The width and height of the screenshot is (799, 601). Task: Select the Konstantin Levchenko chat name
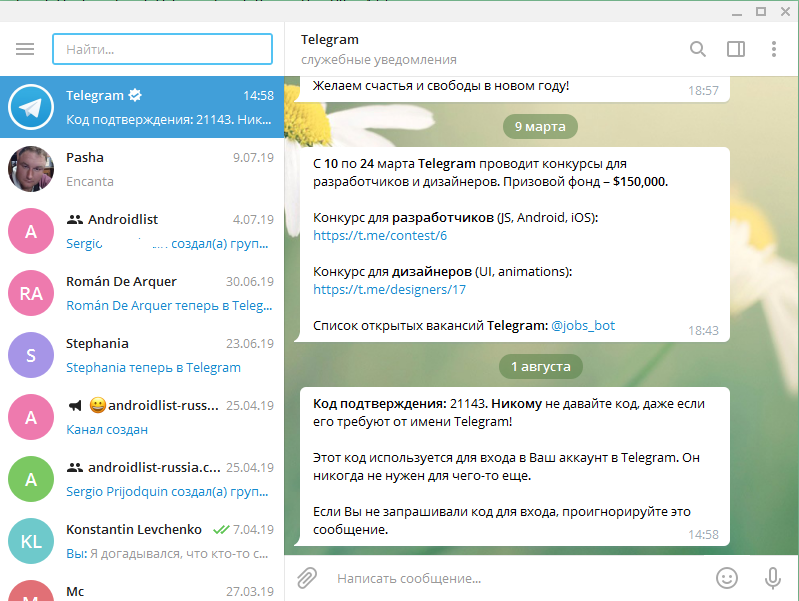click(134, 530)
